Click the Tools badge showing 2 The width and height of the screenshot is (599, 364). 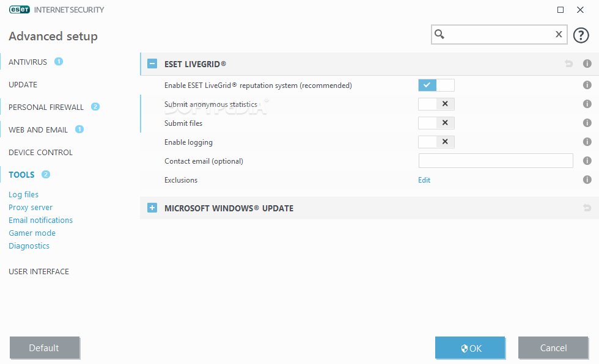click(x=45, y=175)
